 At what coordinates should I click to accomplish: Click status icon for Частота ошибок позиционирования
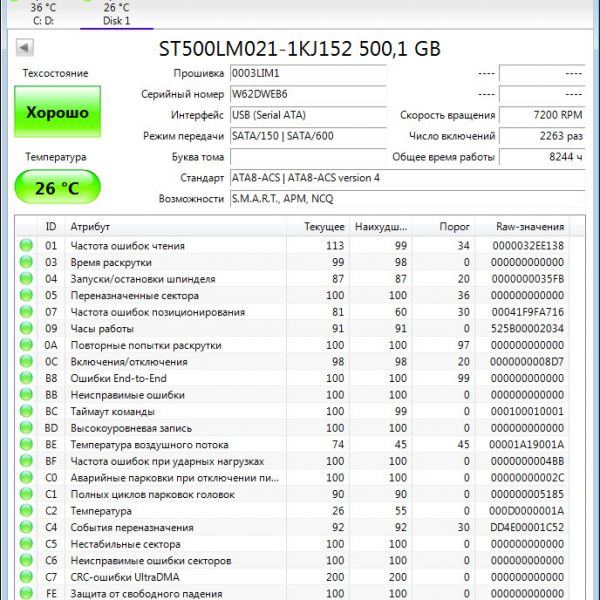pos(26,311)
